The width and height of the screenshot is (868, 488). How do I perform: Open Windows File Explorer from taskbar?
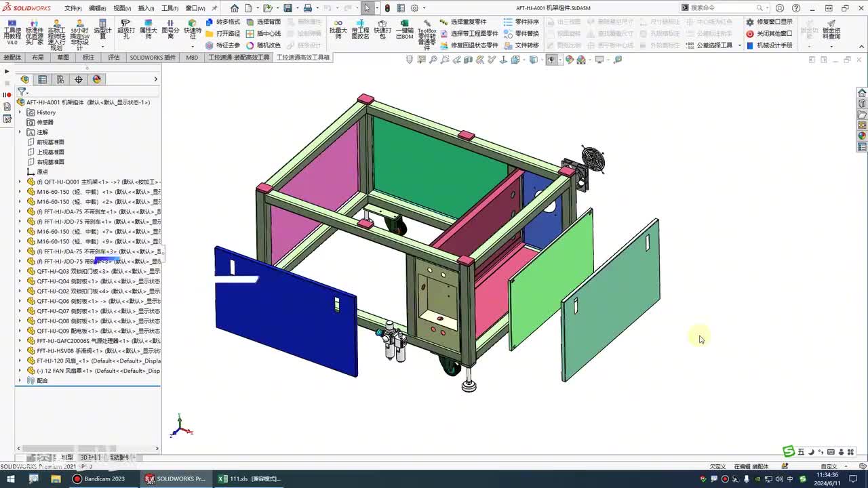click(x=56, y=479)
